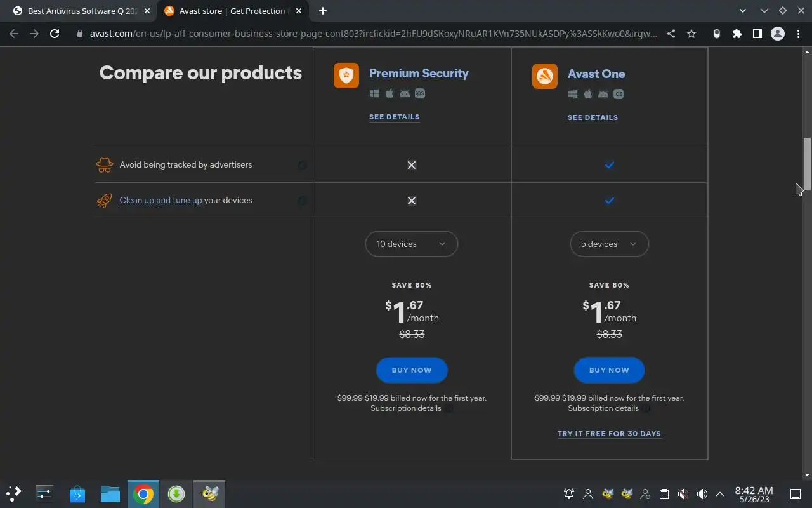Image resolution: width=812 pixels, height=508 pixels.
Task: Open a new tab with the plus button
Action: pos(323,11)
